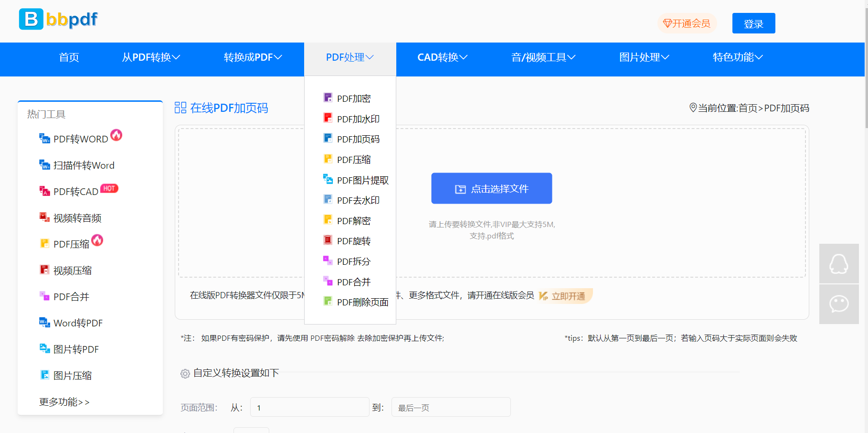Open the QQ customer service floating icon
The width and height of the screenshot is (868, 433).
(x=839, y=263)
